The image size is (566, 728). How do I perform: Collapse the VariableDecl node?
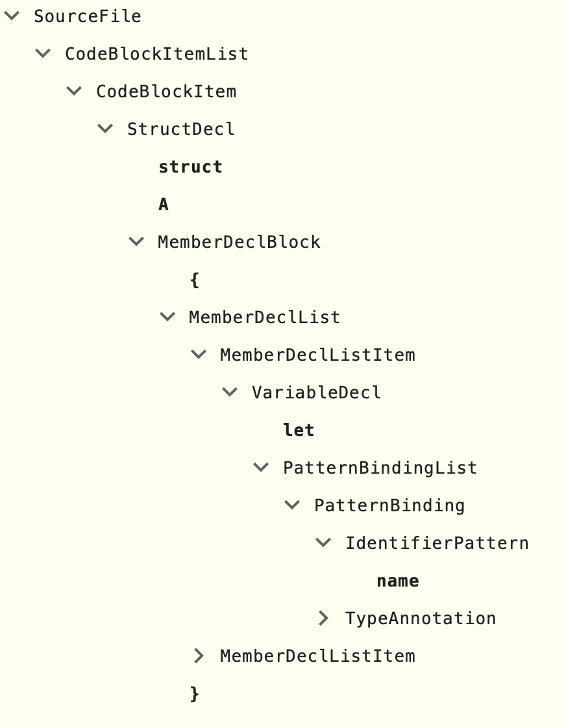tap(229, 392)
